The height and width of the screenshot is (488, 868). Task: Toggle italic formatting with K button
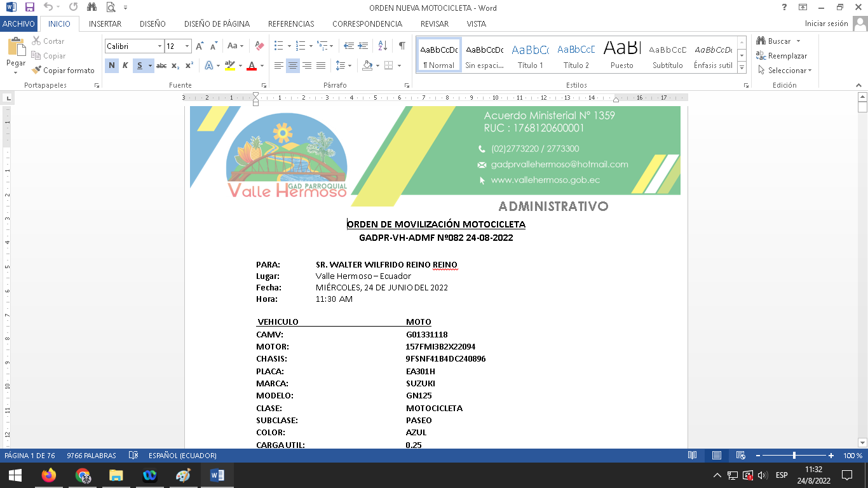pyautogui.click(x=125, y=65)
